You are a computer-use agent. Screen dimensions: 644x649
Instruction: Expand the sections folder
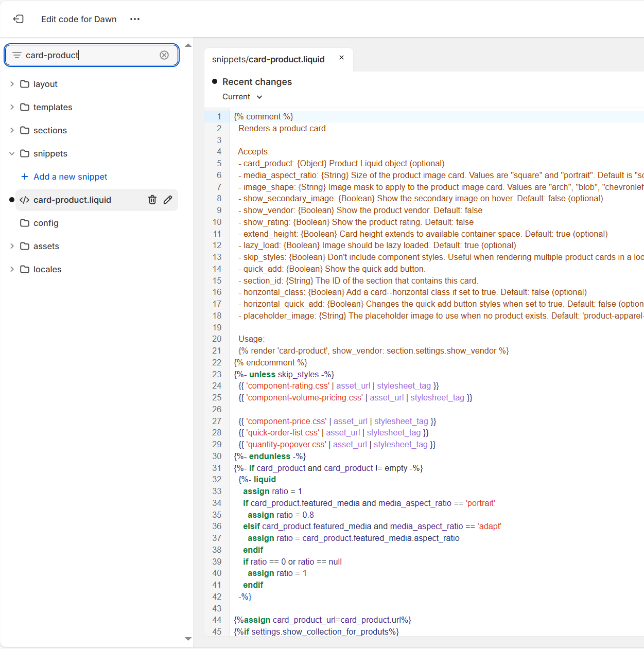coord(12,130)
